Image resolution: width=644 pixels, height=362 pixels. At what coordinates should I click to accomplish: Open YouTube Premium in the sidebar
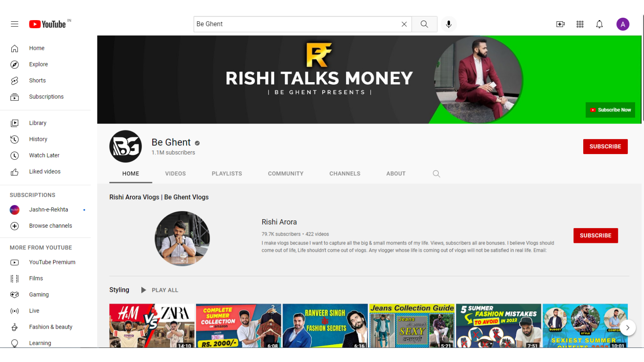[45, 262]
